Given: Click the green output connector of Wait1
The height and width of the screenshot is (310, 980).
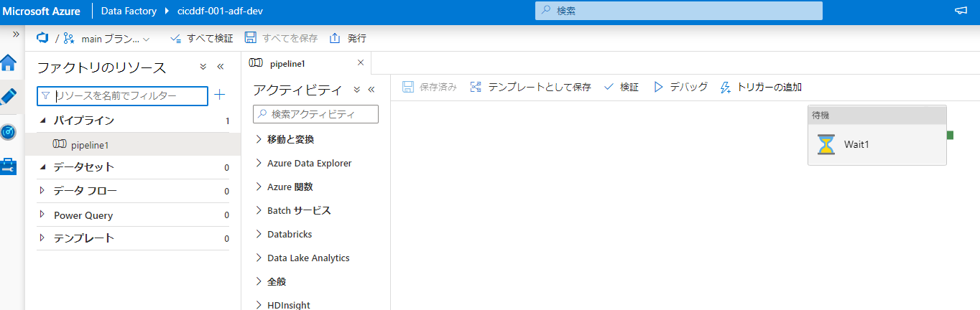Looking at the screenshot, I should point(951,135).
